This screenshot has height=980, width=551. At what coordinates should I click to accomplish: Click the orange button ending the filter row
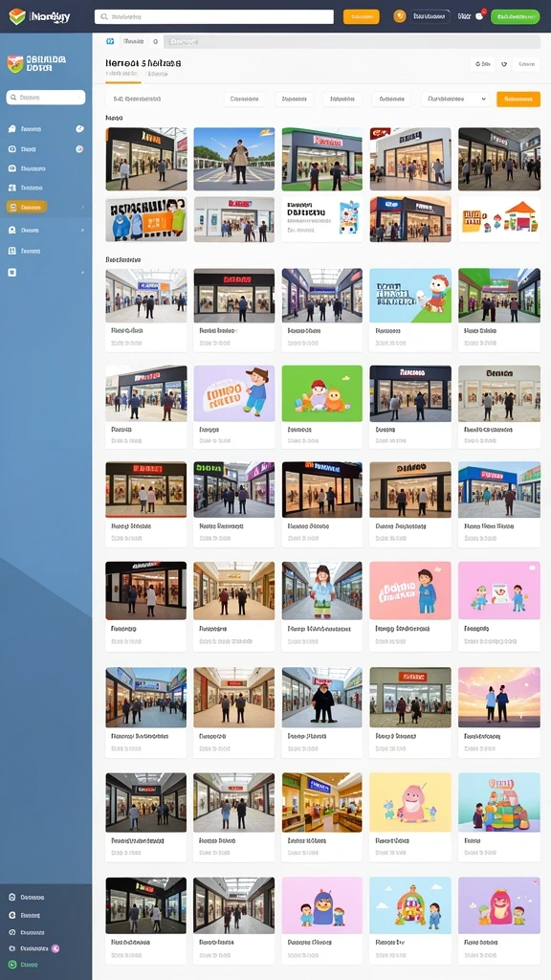(x=518, y=99)
